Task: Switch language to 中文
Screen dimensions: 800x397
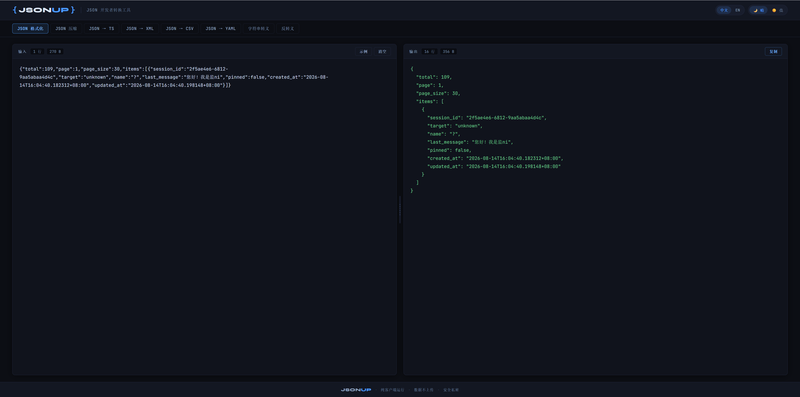Action: click(724, 10)
